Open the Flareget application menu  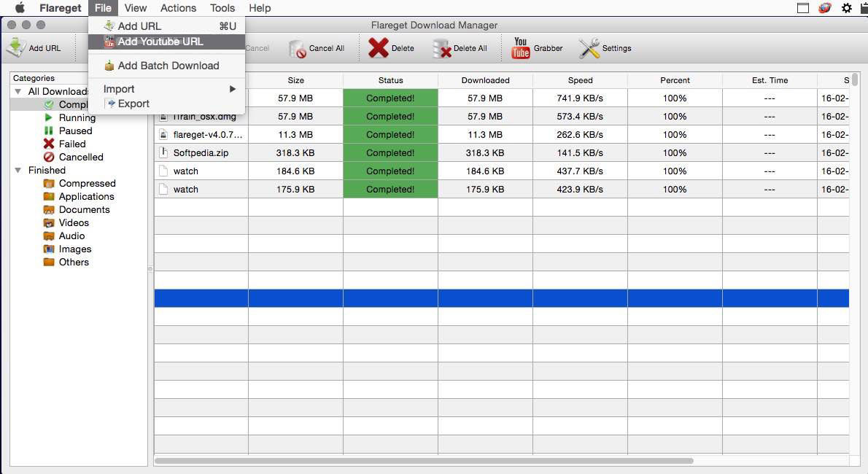point(61,8)
